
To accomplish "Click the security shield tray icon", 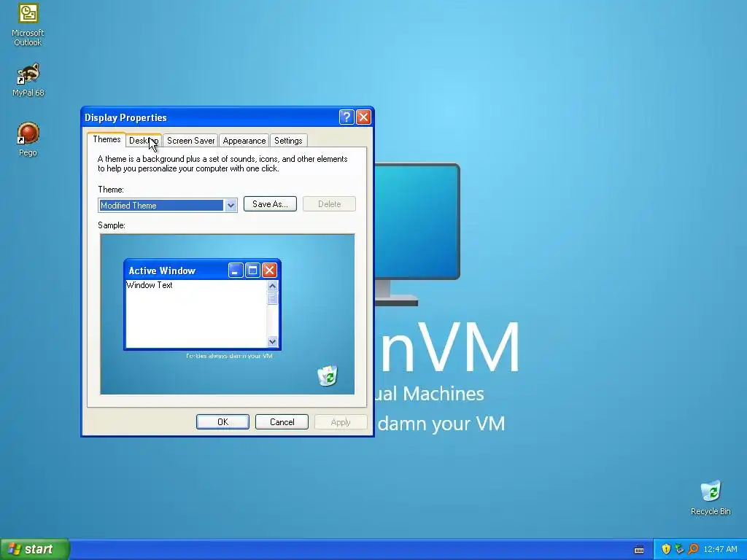I will (x=666, y=549).
